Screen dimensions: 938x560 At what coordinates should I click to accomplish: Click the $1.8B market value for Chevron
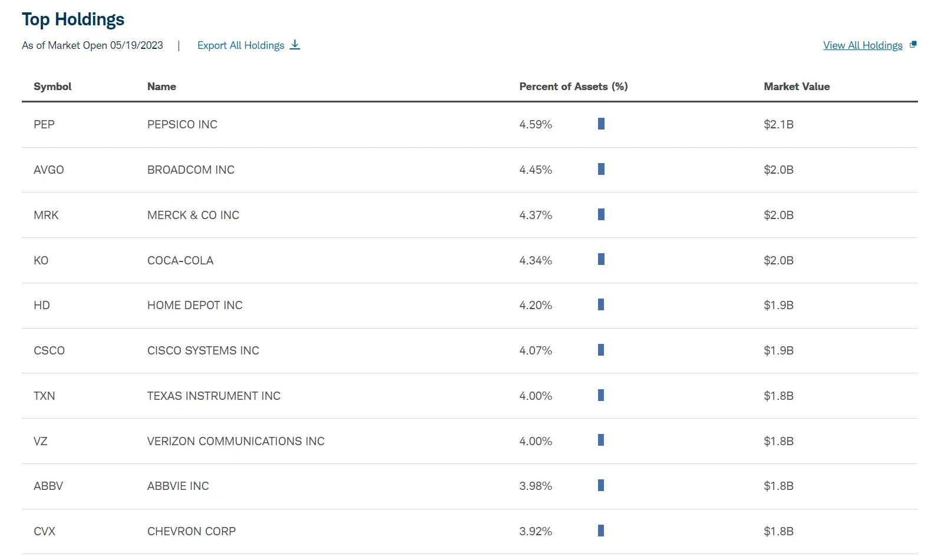tap(779, 531)
